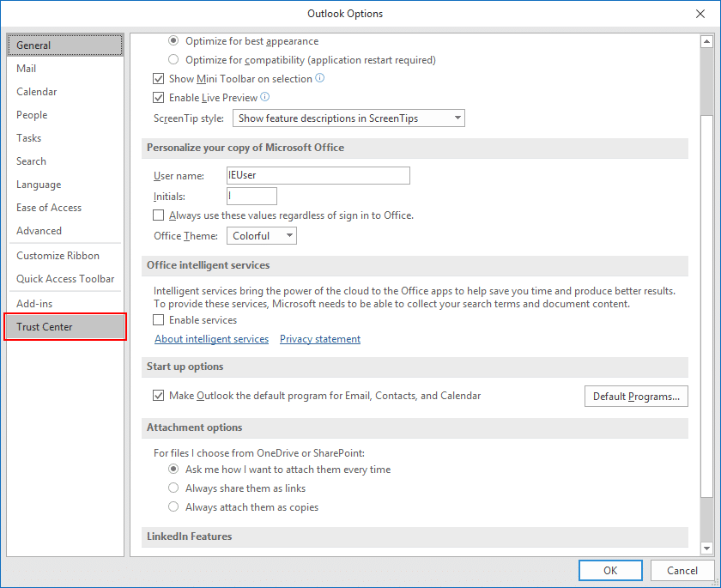This screenshot has height=588, width=721.
Task: Open the Trust Center category
Action: (x=65, y=327)
